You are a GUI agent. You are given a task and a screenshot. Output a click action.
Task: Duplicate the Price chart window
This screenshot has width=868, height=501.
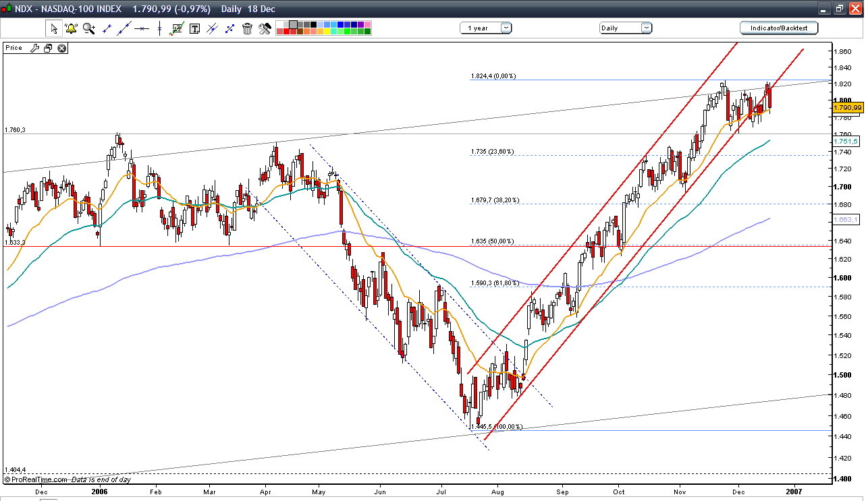[47, 48]
